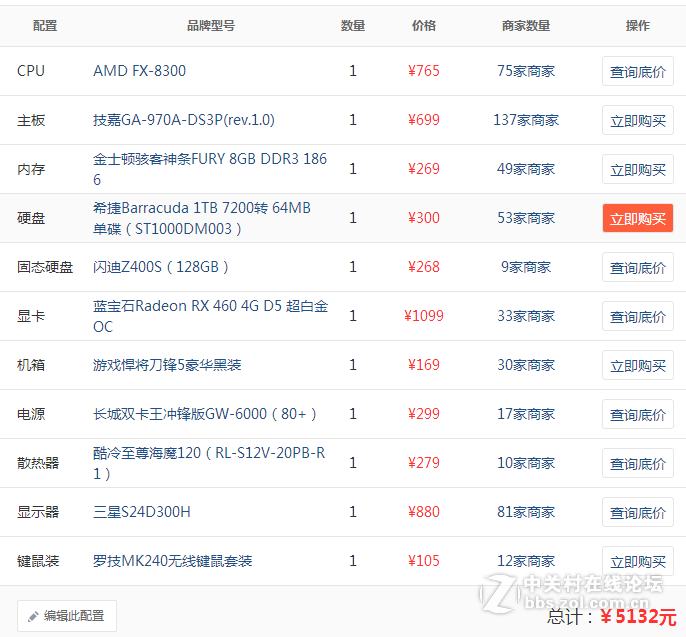This screenshot has width=686, height=637.
Task: Click the ¥105 keyboard-mouse set price
Action: click(x=424, y=561)
